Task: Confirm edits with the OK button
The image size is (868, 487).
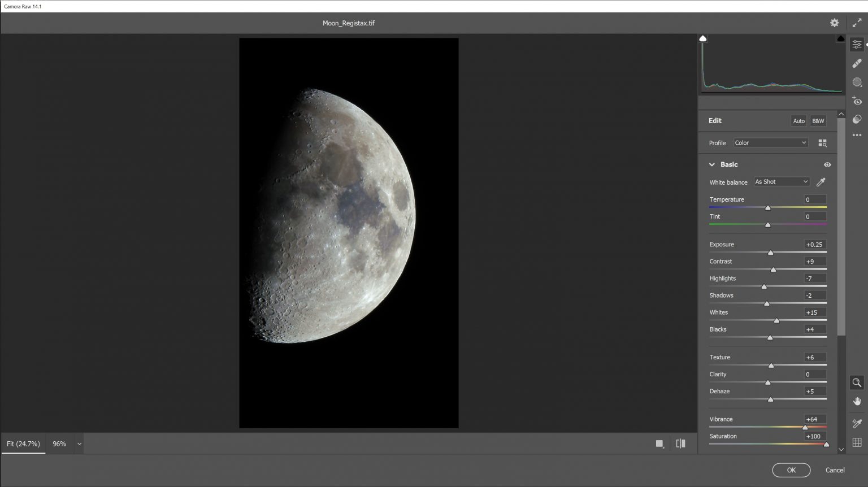Action: pyautogui.click(x=791, y=469)
